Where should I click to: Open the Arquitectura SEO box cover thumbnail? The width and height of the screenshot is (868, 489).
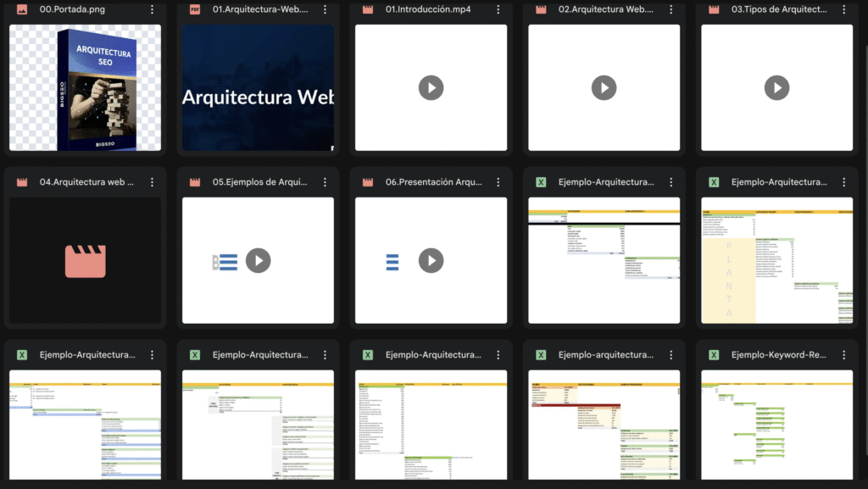pos(85,87)
